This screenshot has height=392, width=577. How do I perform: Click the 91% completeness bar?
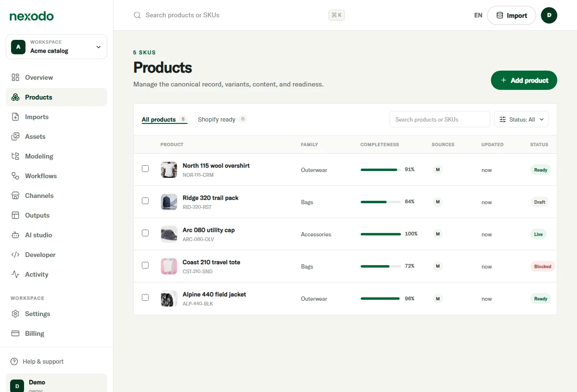pos(381,170)
